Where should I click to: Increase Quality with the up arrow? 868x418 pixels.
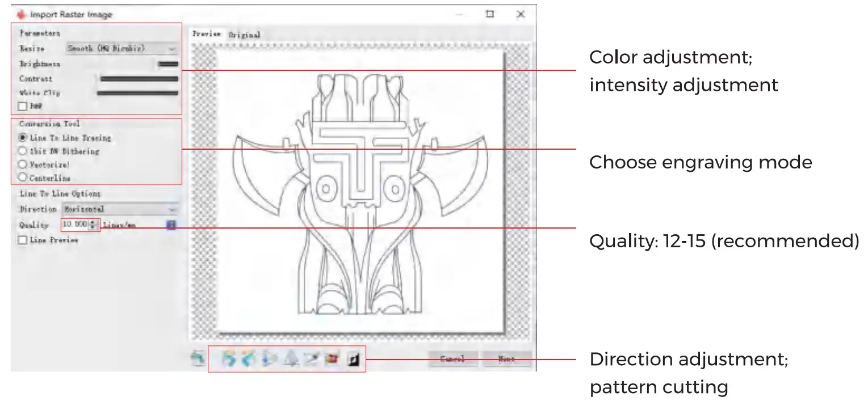coord(92,222)
